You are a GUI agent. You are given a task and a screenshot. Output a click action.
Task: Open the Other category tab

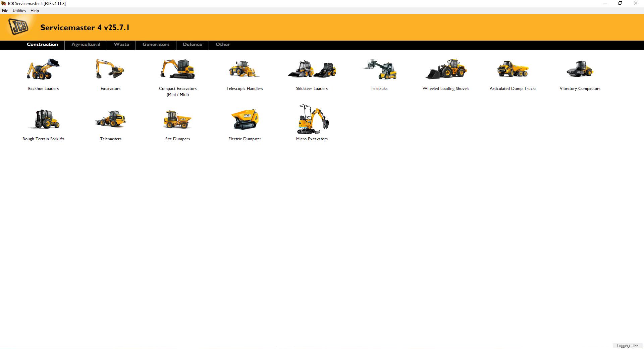pyautogui.click(x=223, y=44)
